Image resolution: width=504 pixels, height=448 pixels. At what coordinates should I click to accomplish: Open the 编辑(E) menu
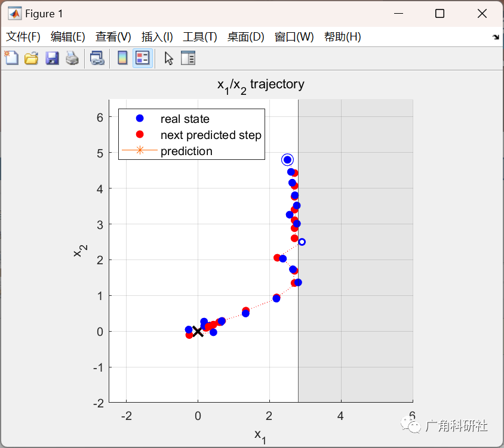pyautogui.click(x=68, y=36)
